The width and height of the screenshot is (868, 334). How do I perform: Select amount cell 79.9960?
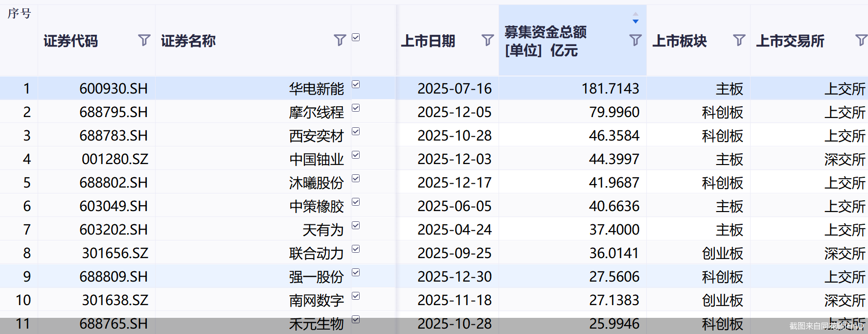tap(614, 112)
